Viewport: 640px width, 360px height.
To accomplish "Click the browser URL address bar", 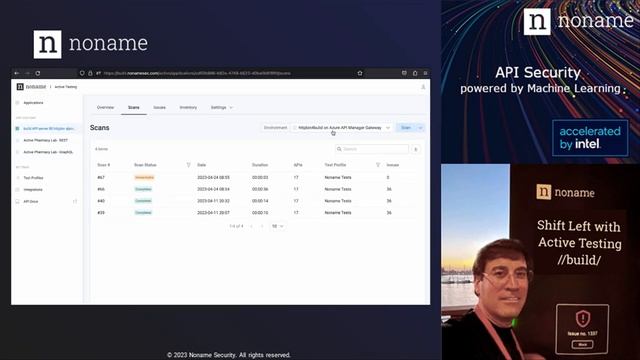I will (221, 73).
